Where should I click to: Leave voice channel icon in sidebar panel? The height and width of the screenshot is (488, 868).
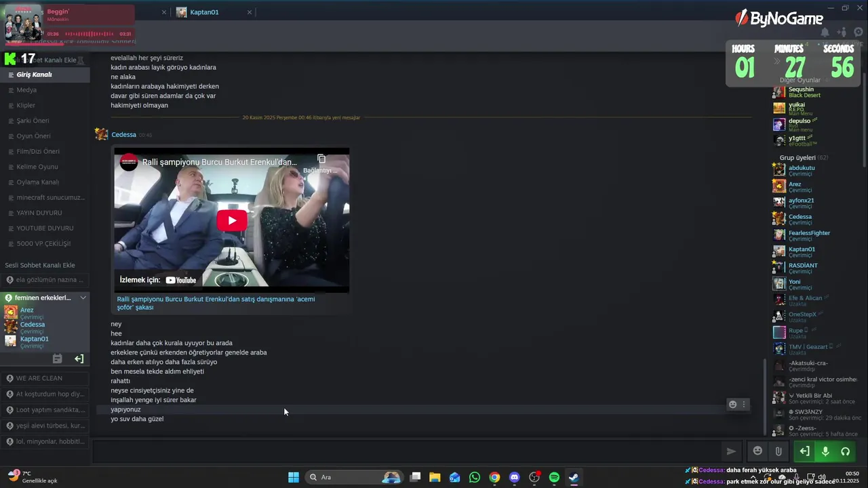tap(79, 359)
